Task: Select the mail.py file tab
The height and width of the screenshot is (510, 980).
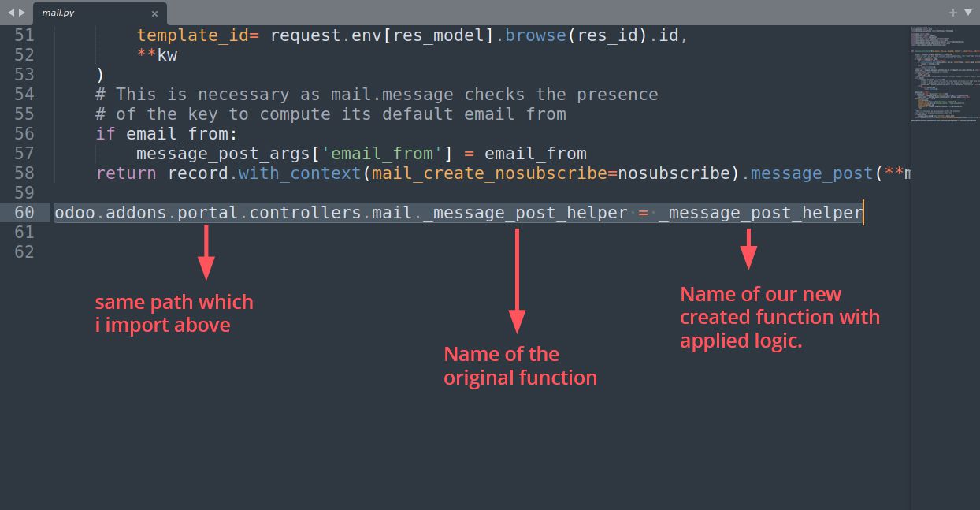Action: point(99,13)
